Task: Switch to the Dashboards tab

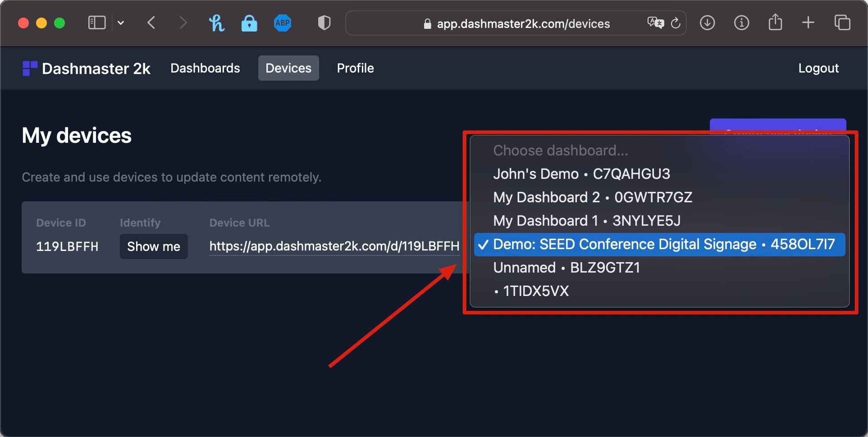Action: pos(205,68)
